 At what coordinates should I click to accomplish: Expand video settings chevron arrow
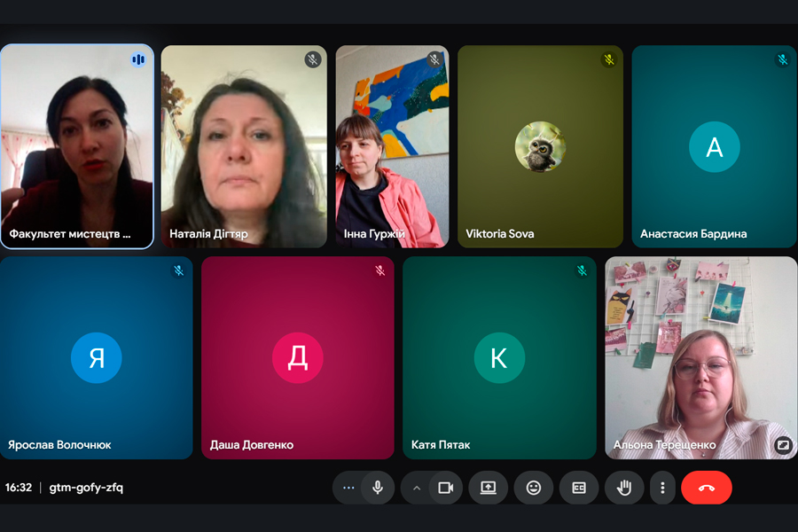(417, 488)
